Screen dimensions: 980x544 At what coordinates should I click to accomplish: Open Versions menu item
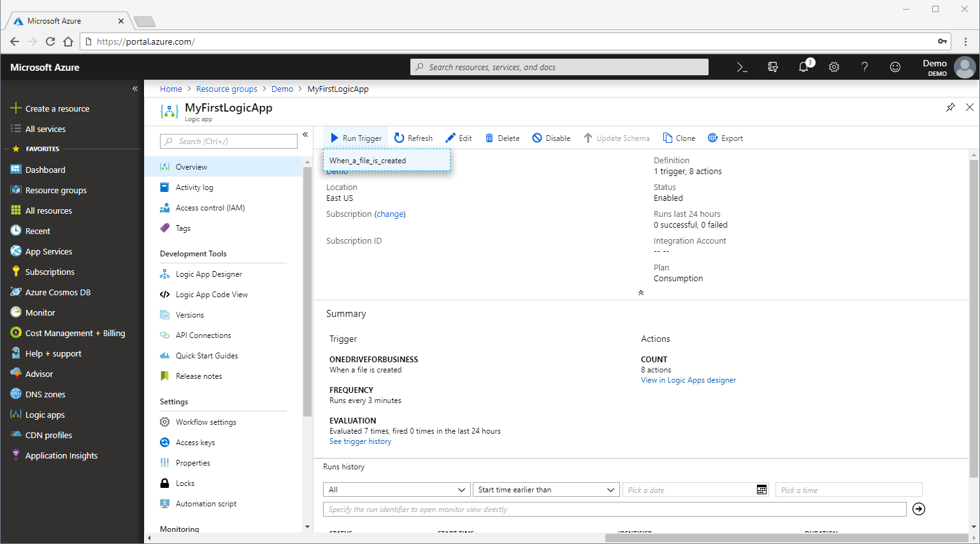point(223,315)
